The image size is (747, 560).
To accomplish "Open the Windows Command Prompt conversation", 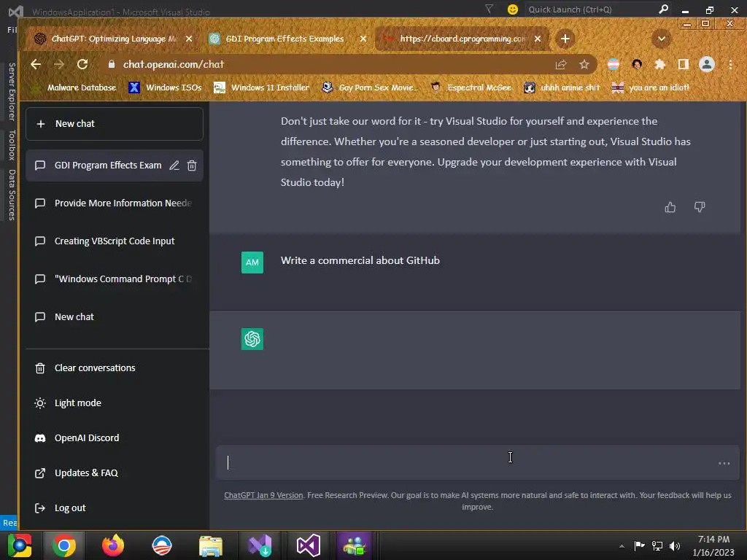I will [x=115, y=279].
